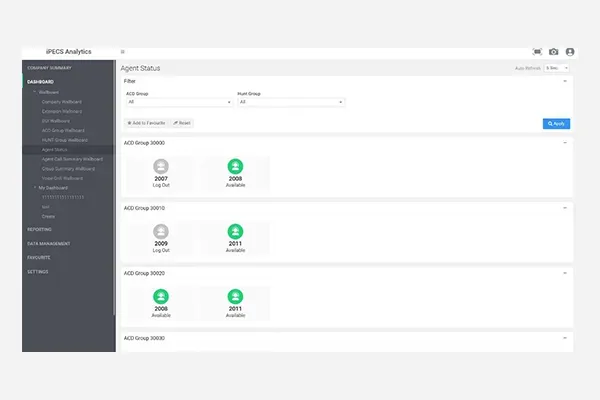Viewport: 600px width, 400px height.
Task: Collapse the Filter panel
Action: (565, 81)
